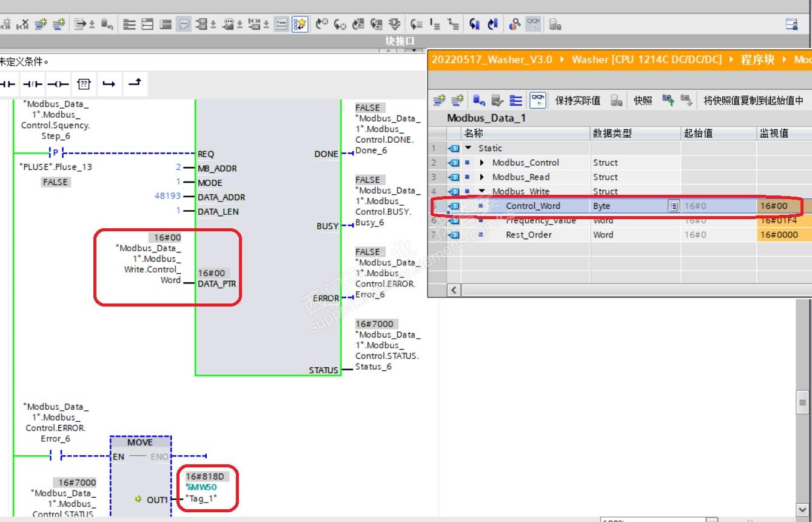Toggle the network comments speech-bubble icon
Screen dimensions: 812x522
coord(184,24)
